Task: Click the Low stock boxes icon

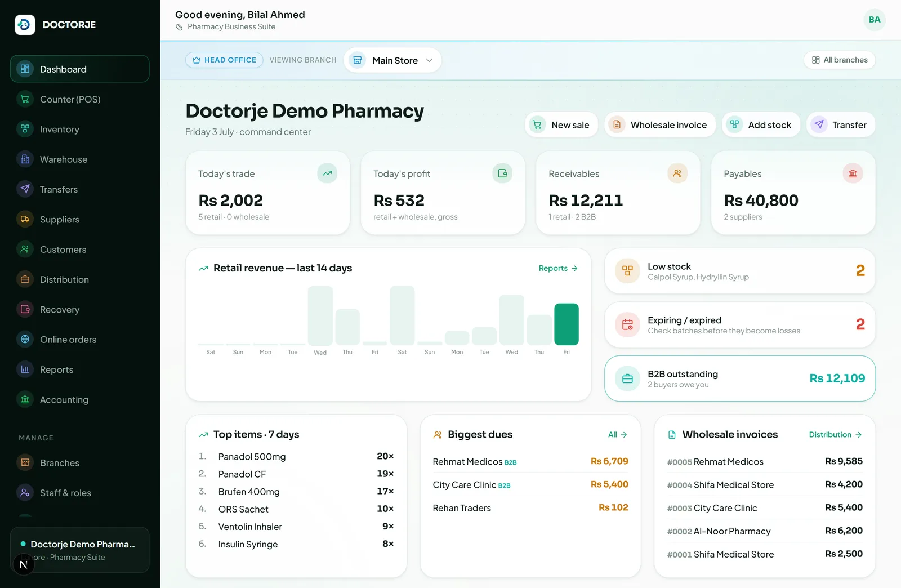Action: pyautogui.click(x=627, y=271)
